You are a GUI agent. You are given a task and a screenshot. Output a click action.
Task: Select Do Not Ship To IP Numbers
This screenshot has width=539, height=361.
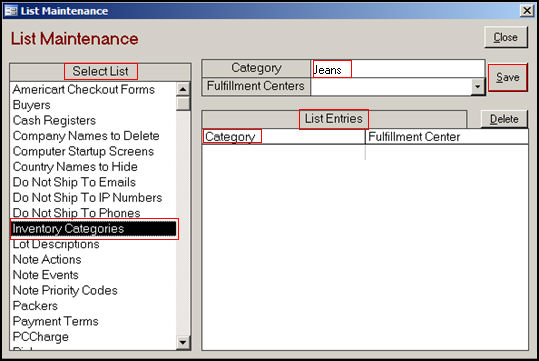(x=94, y=198)
